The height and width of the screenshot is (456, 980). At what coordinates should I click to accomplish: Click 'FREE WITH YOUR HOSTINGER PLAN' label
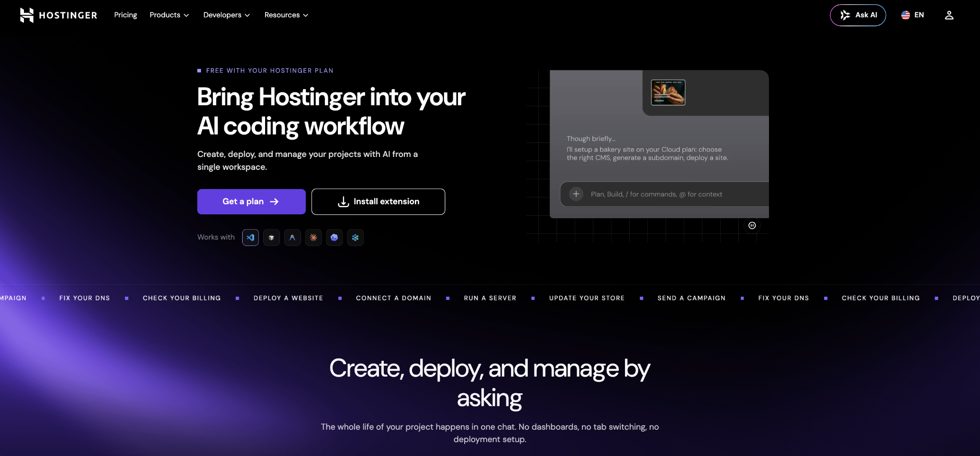269,70
